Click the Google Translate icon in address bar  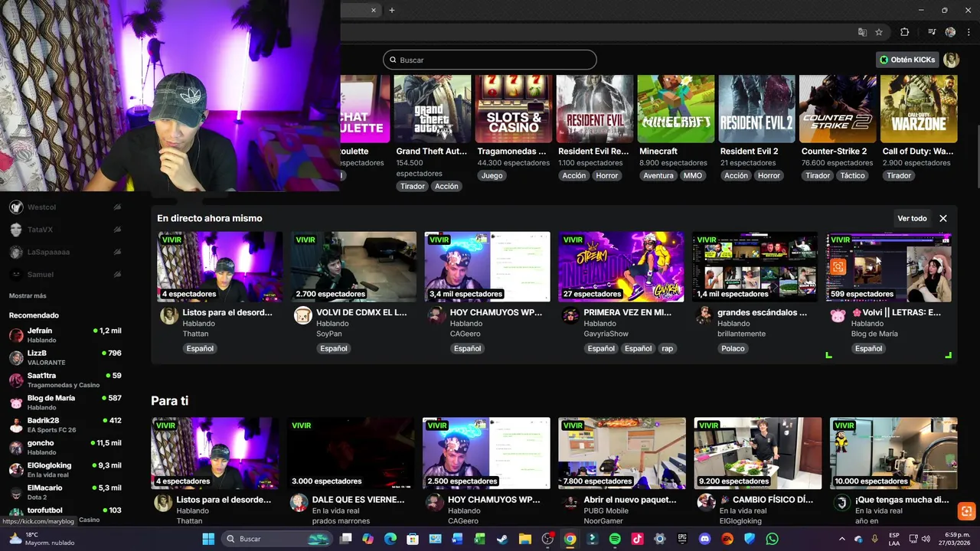[862, 32]
